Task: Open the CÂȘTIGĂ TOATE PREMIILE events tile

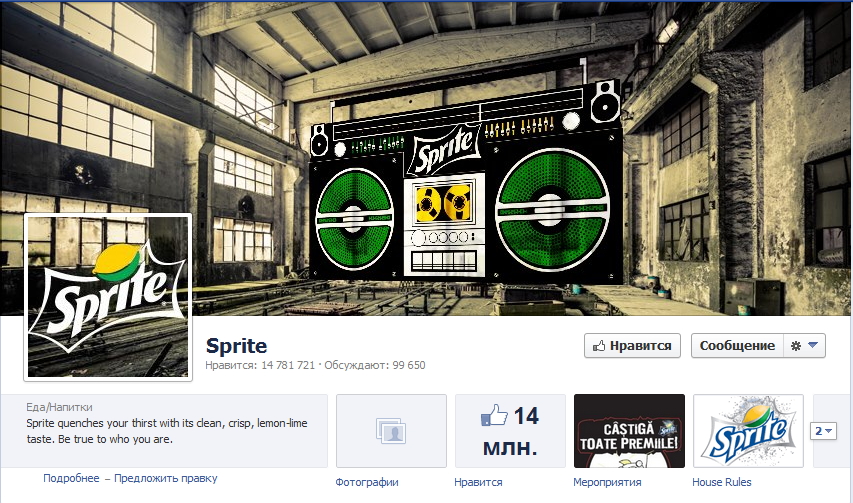Action: (x=629, y=431)
